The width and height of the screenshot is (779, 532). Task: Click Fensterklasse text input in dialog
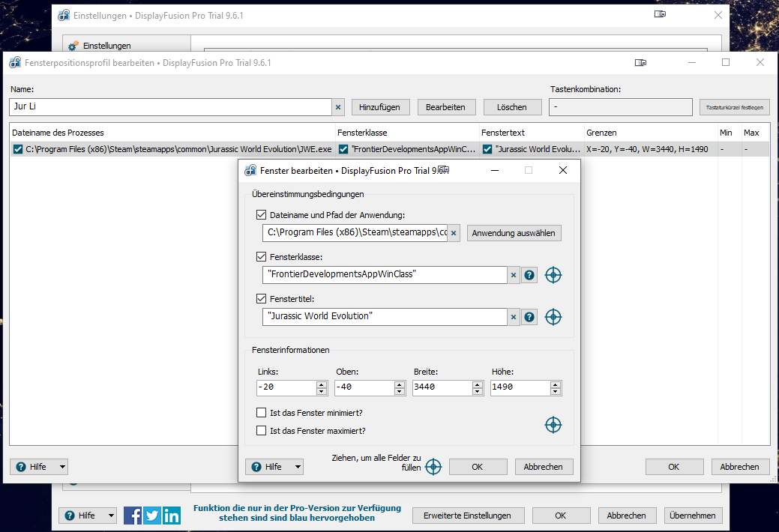tap(385, 275)
